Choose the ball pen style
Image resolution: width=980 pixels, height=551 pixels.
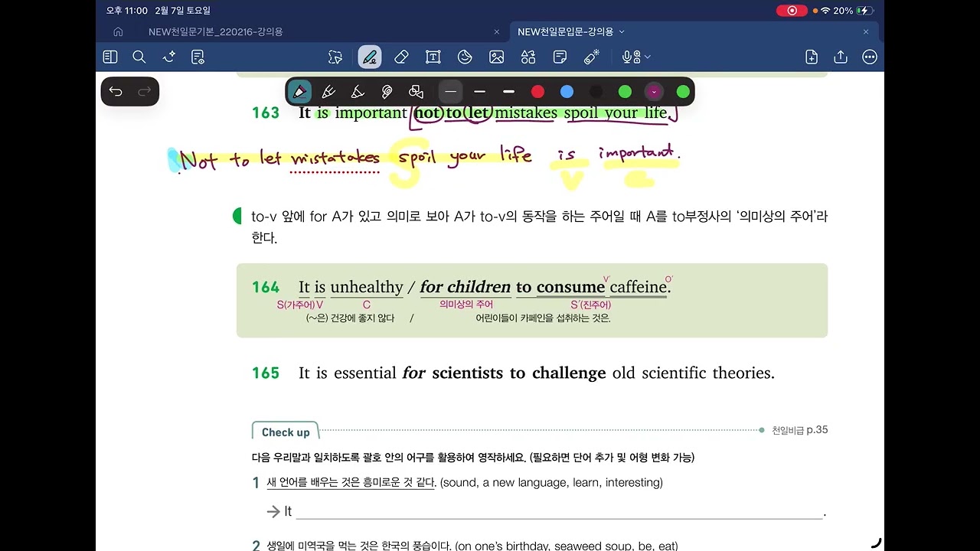pos(328,92)
